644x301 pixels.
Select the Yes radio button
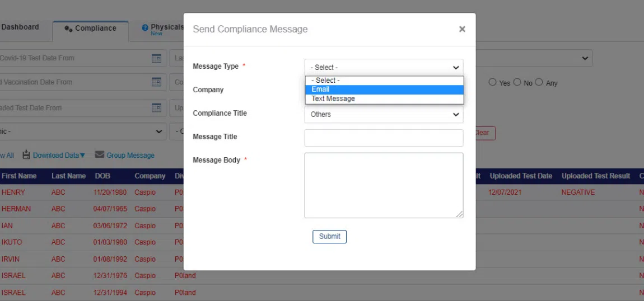tap(492, 82)
